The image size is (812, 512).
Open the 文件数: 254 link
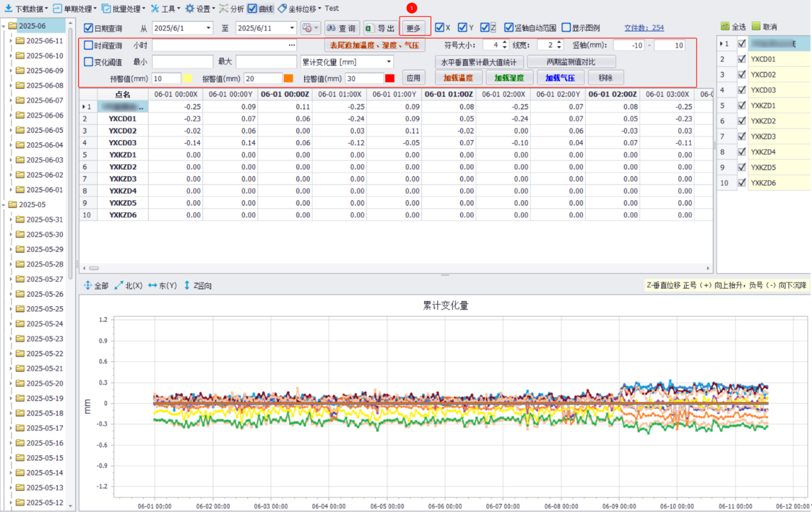(644, 27)
